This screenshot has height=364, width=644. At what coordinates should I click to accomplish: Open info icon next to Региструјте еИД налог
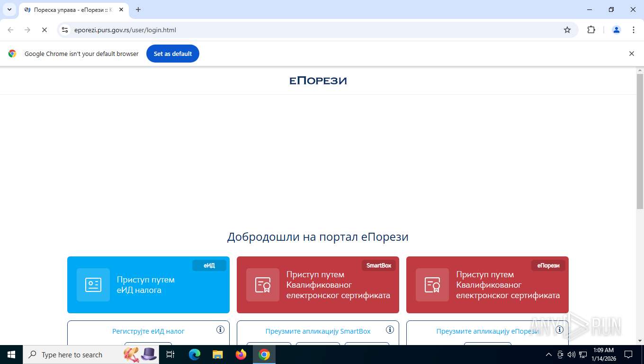[x=220, y=329]
